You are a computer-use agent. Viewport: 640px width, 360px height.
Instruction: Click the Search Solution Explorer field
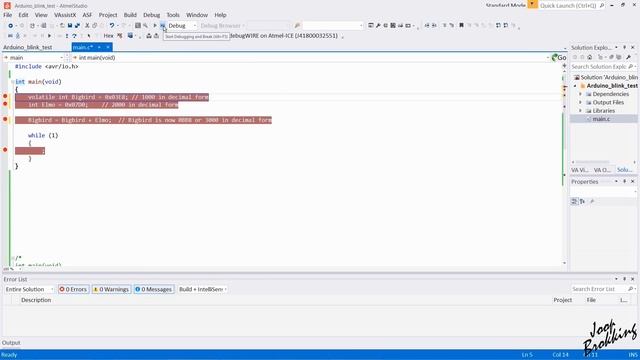coord(603,67)
